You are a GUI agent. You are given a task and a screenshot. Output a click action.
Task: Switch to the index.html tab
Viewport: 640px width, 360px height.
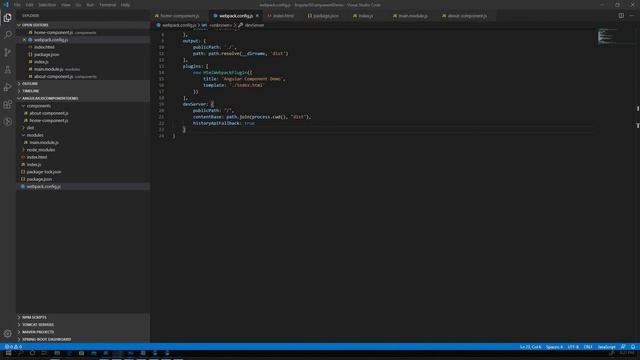click(x=282, y=16)
